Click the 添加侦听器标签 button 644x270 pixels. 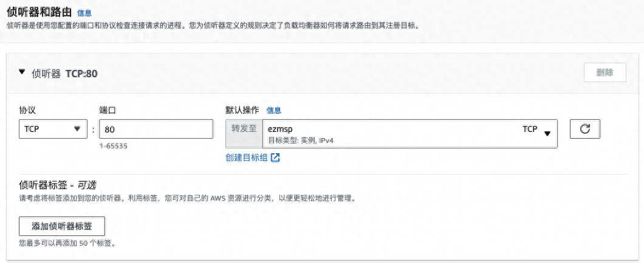(x=62, y=226)
